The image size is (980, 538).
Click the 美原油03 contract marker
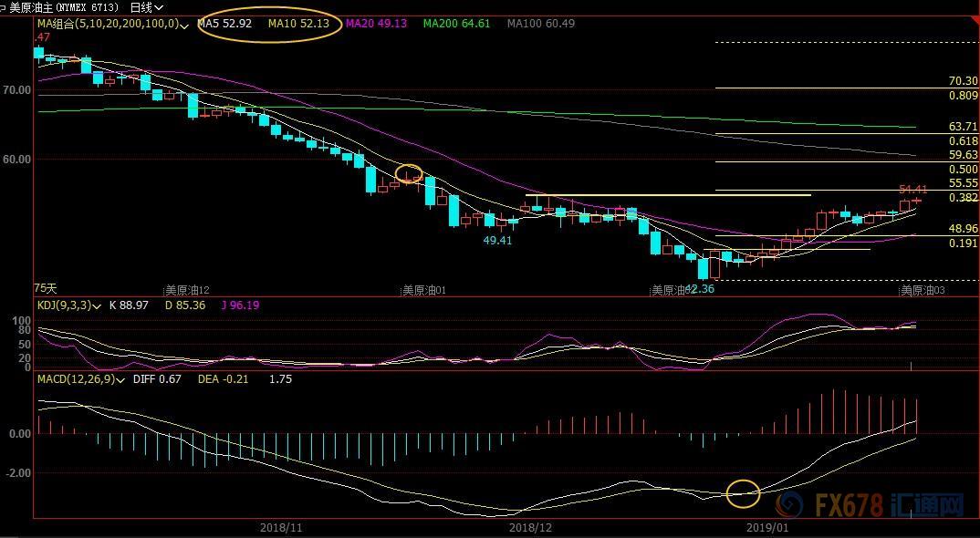point(923,290)
